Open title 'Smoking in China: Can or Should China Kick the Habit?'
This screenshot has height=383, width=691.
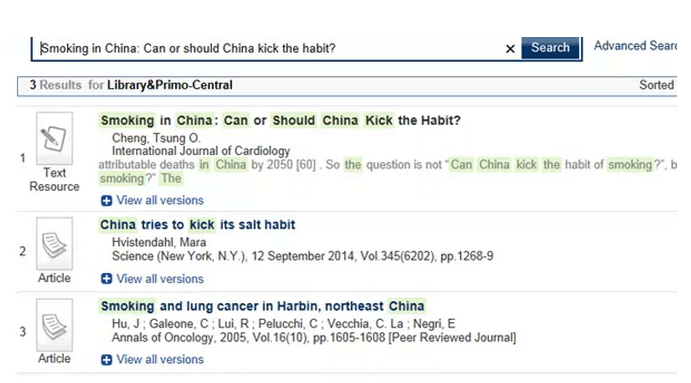click(280, 120)
